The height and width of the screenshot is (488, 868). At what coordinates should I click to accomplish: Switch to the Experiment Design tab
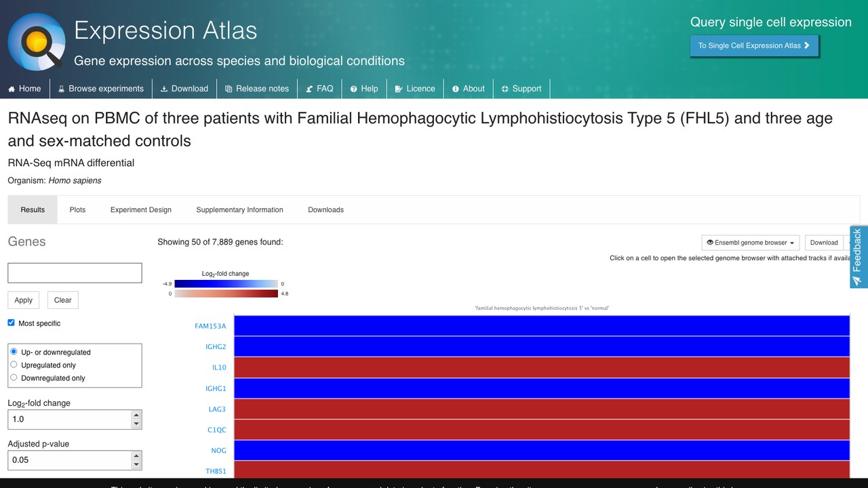(141, 210)
